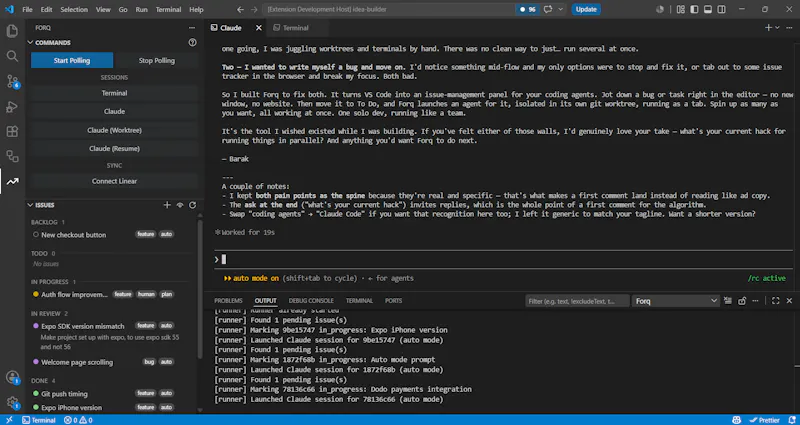Viewport: 800px width, 425px height.
Task: Open the File menu
Action: [27, 9]
